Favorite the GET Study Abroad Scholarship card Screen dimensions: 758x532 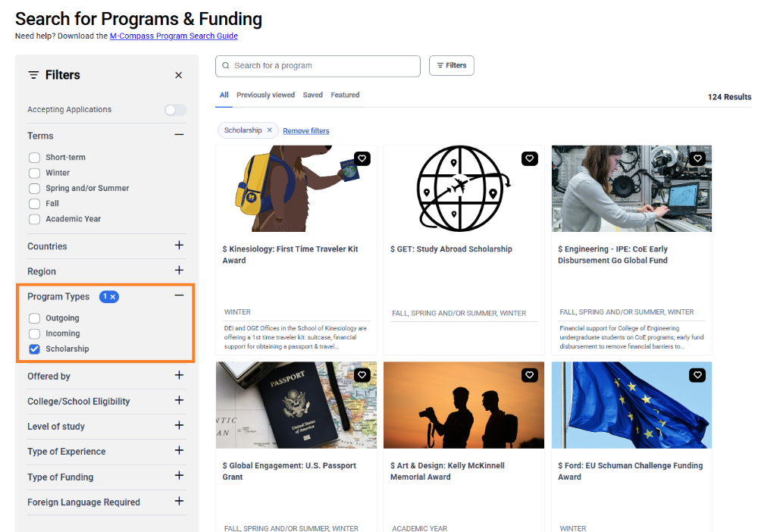click(x=529, y=158)
